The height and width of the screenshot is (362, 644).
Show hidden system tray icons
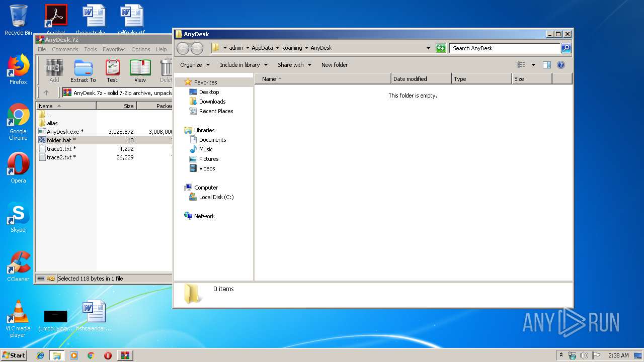tap(561, 355)
